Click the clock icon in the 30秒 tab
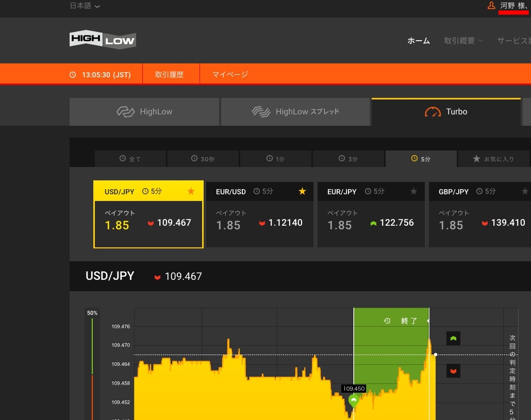Viewport: 531px width, 420px height. coord(194,158)
